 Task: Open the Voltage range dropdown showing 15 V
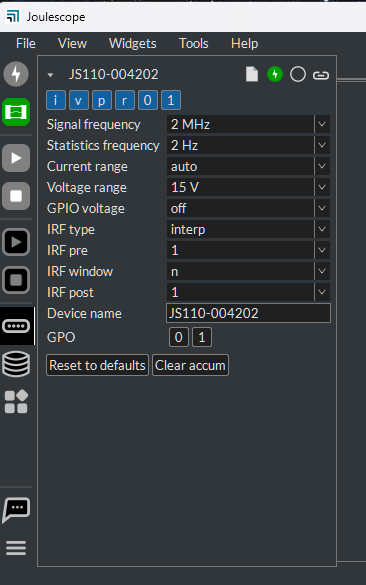click(x=248, y=187)
